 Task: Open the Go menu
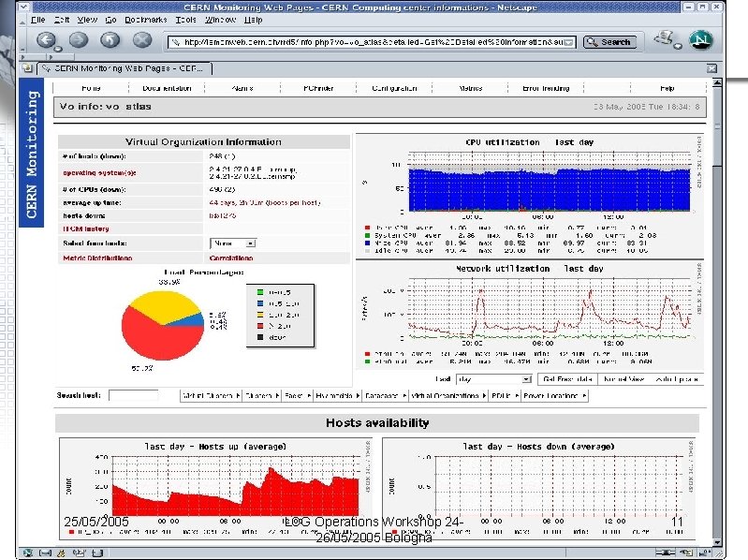pos(110,20)
